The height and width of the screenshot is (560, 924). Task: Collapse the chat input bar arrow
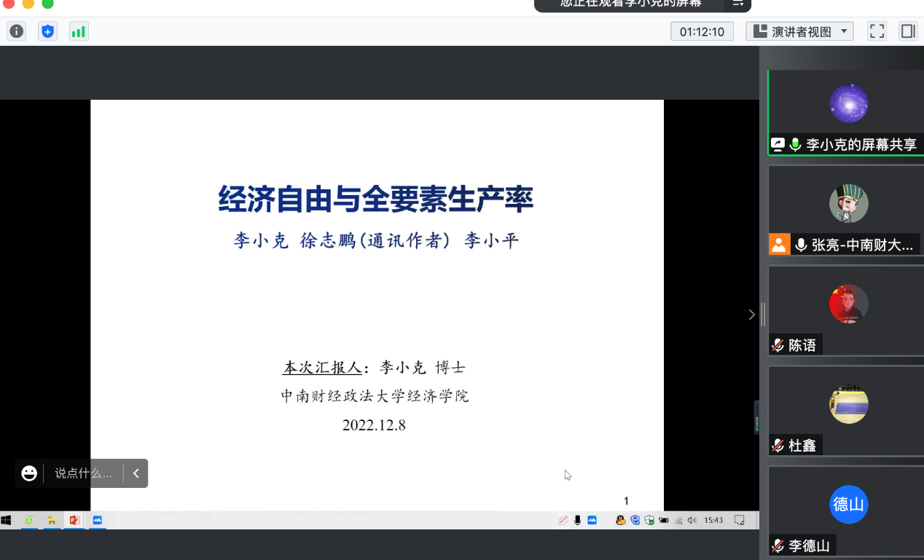(x=136, y=473)
